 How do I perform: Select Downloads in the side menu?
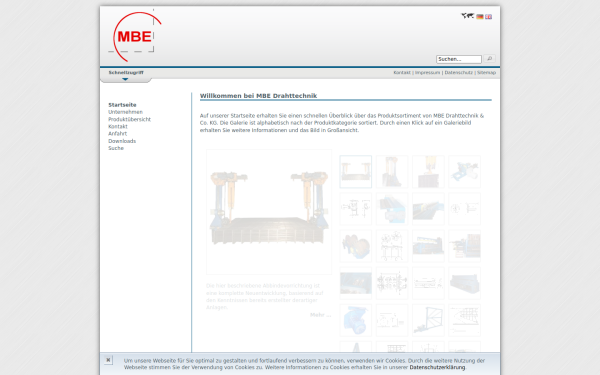(x=122, y=141)
